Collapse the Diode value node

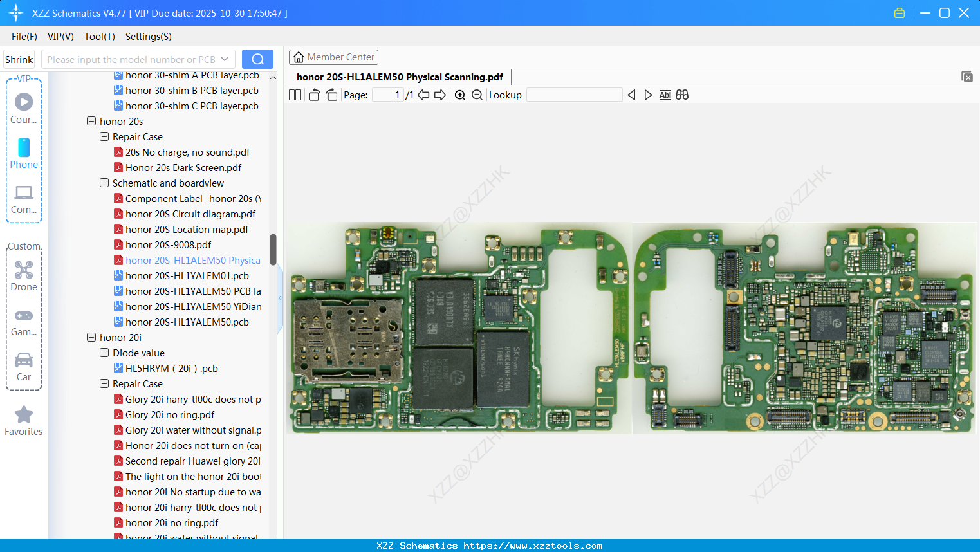coord(104,353)
